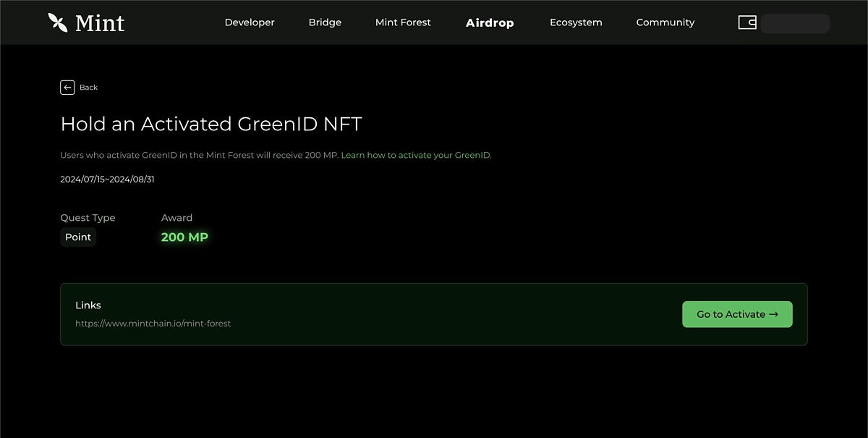Click the Links section label
This screenshot has height=438, width=868.
coord(88,306)
